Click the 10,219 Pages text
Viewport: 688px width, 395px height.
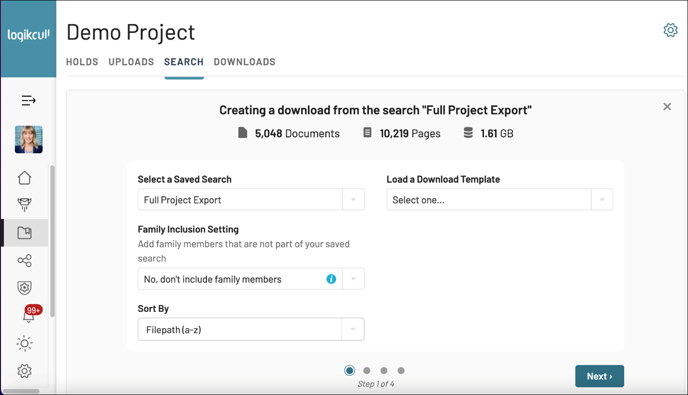(410, 133)
